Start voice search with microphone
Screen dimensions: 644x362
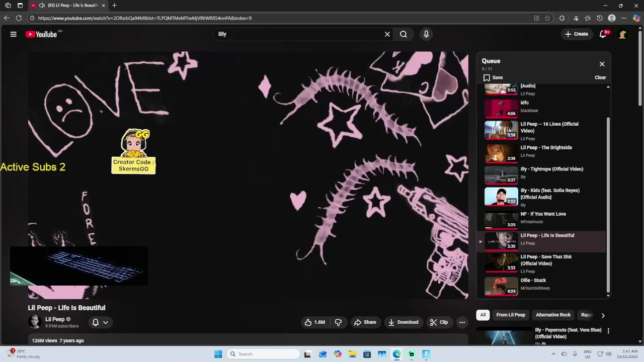pos(426,34)
